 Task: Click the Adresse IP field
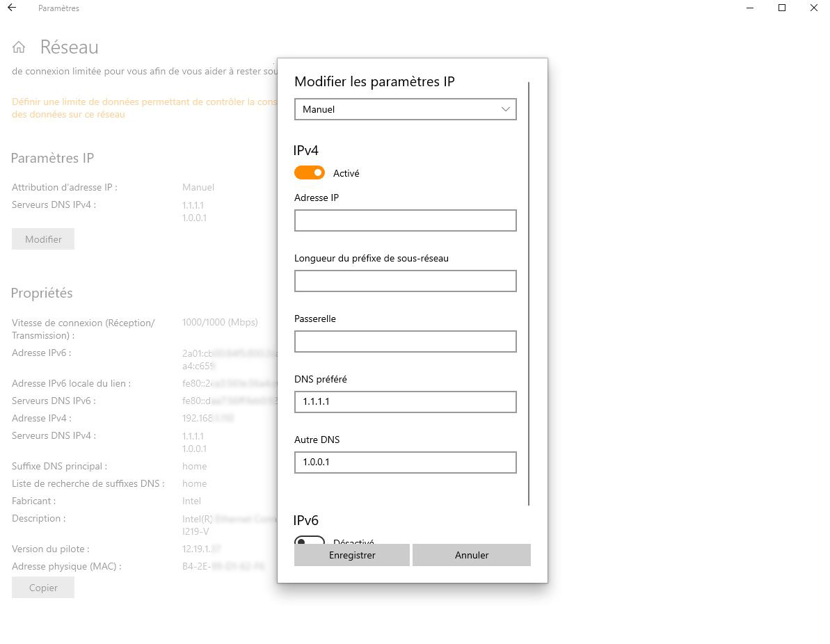406,220
